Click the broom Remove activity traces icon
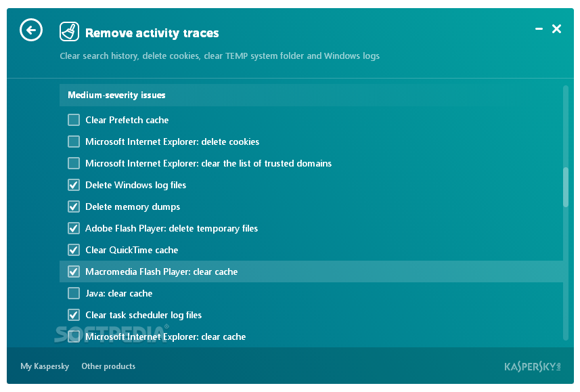 pos(69,31)
